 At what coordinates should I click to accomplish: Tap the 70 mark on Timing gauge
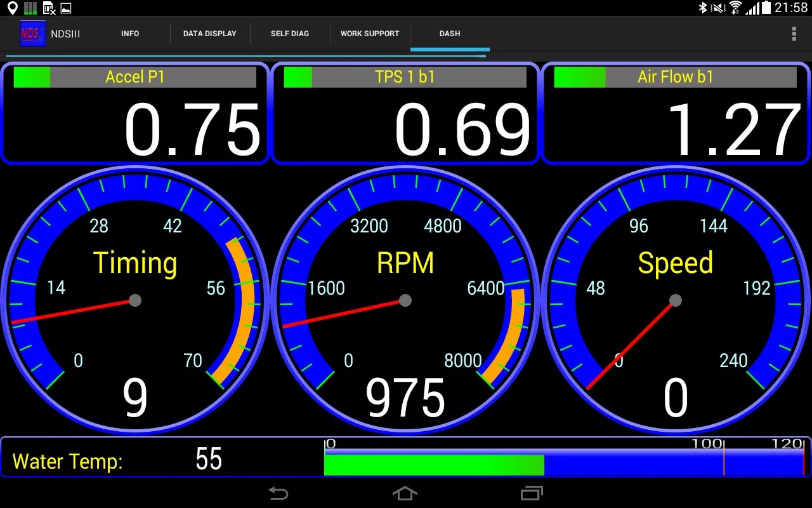click(x=193, y=361)
